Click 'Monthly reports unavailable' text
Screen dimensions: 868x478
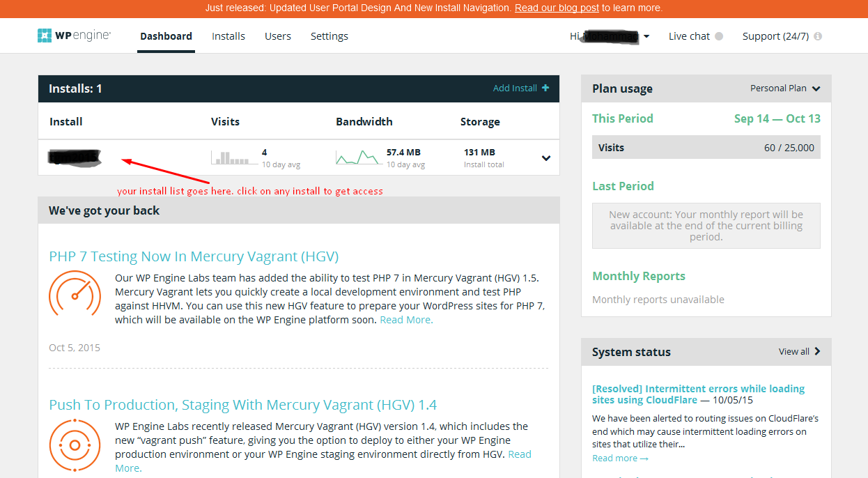point(658,300)
